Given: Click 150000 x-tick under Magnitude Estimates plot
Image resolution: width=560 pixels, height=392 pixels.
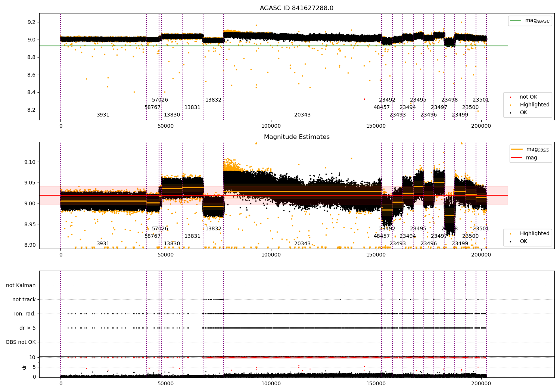Looking at the screenshot, I should click(x=376, y=255).
